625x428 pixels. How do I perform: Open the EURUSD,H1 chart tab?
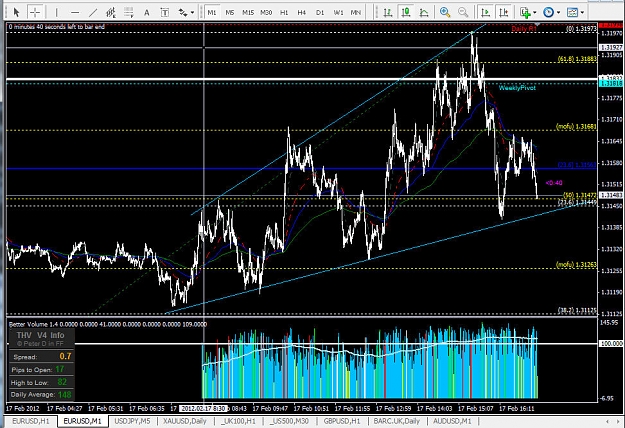tap(31, 421)
